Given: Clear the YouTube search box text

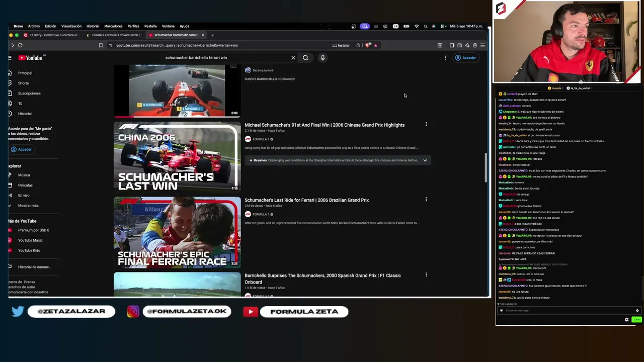Looking at the screenshot, I should pos(293,58).
